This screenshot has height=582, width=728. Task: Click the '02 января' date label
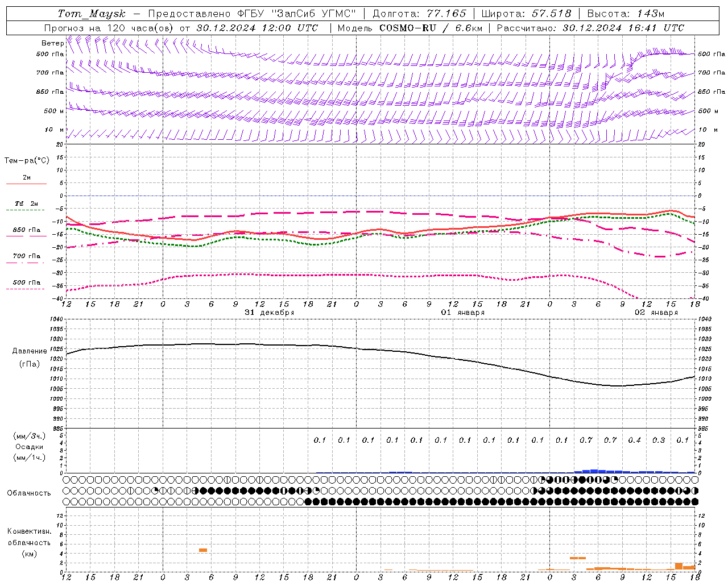(x=656, y=312)
